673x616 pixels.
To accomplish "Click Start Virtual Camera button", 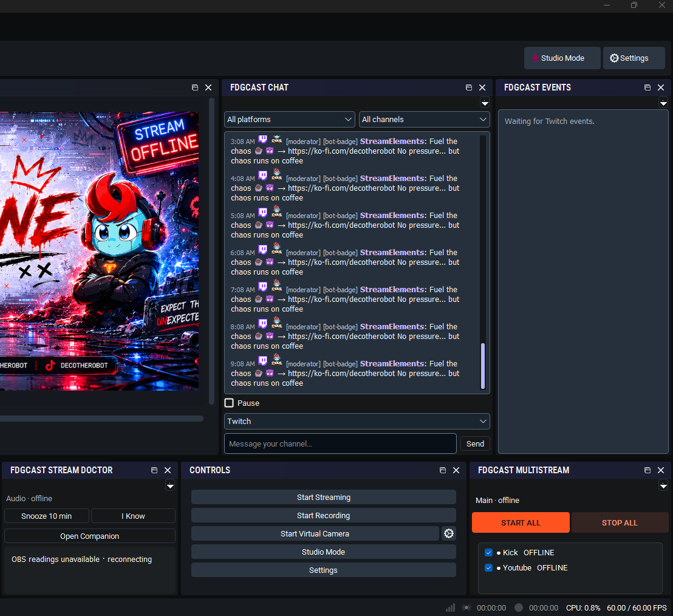I will coord(315,533).
